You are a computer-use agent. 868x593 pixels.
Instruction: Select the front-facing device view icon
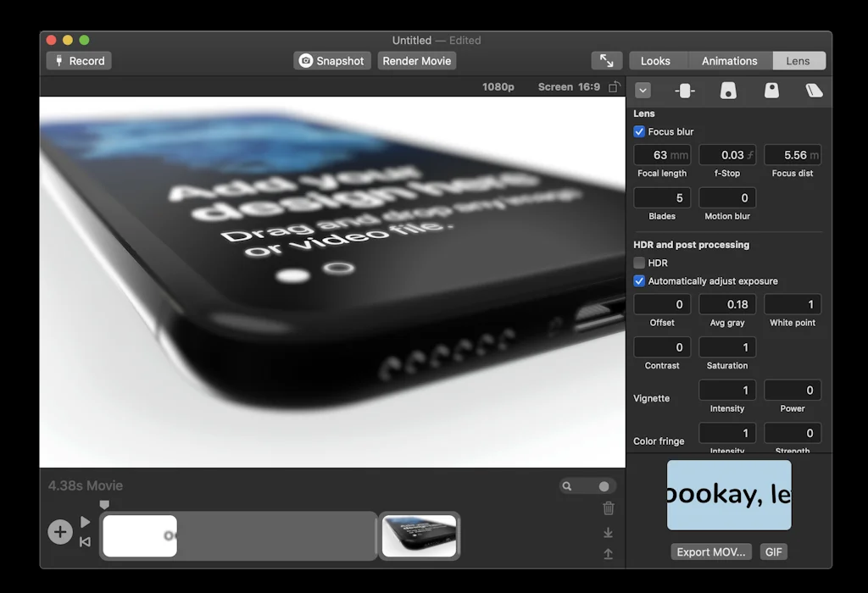pyautogui.click(x=727, y=91)
